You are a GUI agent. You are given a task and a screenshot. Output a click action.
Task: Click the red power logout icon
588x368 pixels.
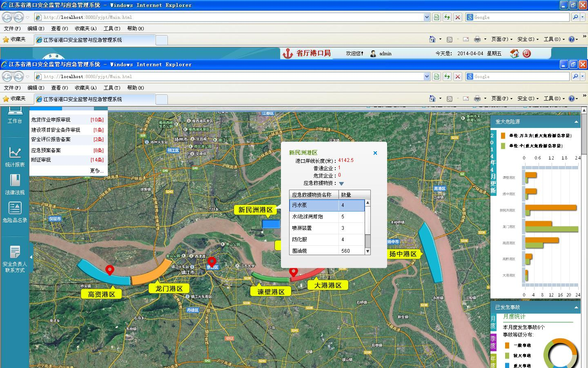pyautogui.click(x=527, y=54)
